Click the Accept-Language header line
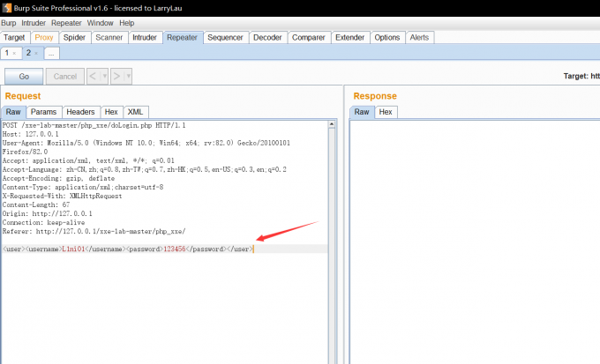 point(144,169)
